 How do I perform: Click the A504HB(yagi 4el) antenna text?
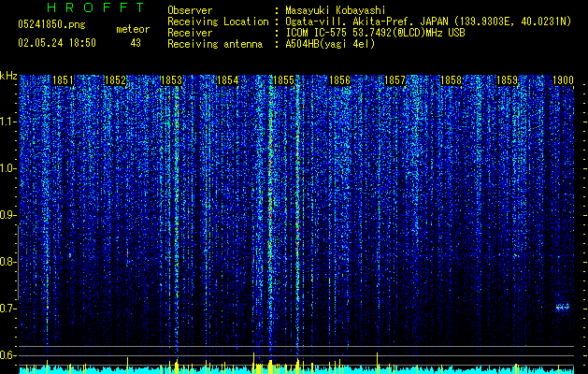point(330,44)
